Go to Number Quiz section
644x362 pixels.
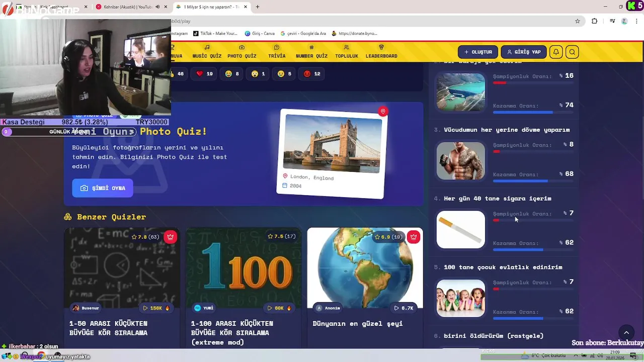click(311, 52)
